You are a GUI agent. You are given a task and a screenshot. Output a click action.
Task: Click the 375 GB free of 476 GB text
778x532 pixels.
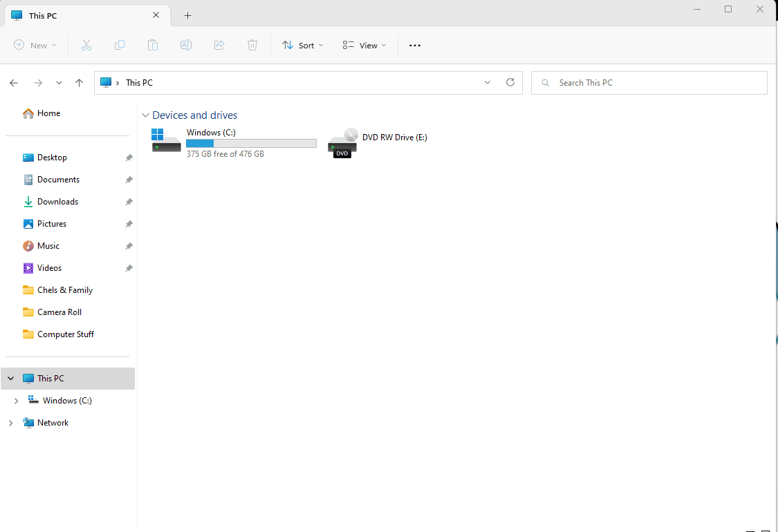225,154
